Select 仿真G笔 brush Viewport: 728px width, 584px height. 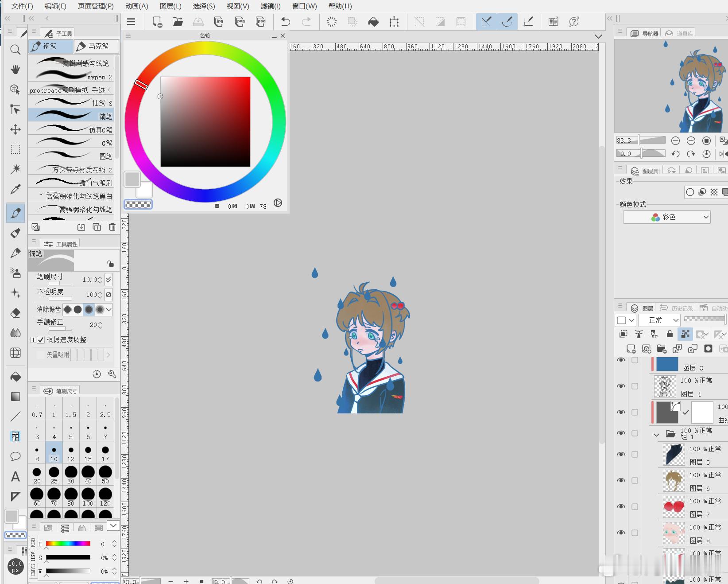click(x=71, y=129)
